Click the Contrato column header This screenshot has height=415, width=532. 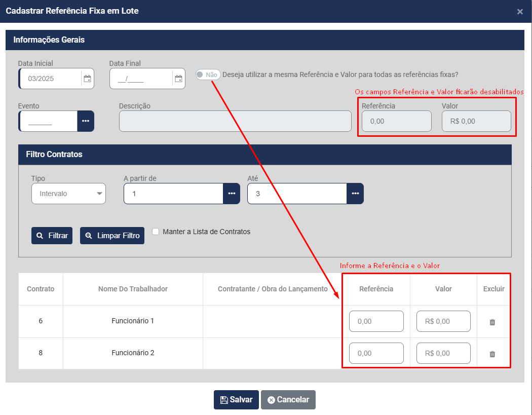pos(41,289)
